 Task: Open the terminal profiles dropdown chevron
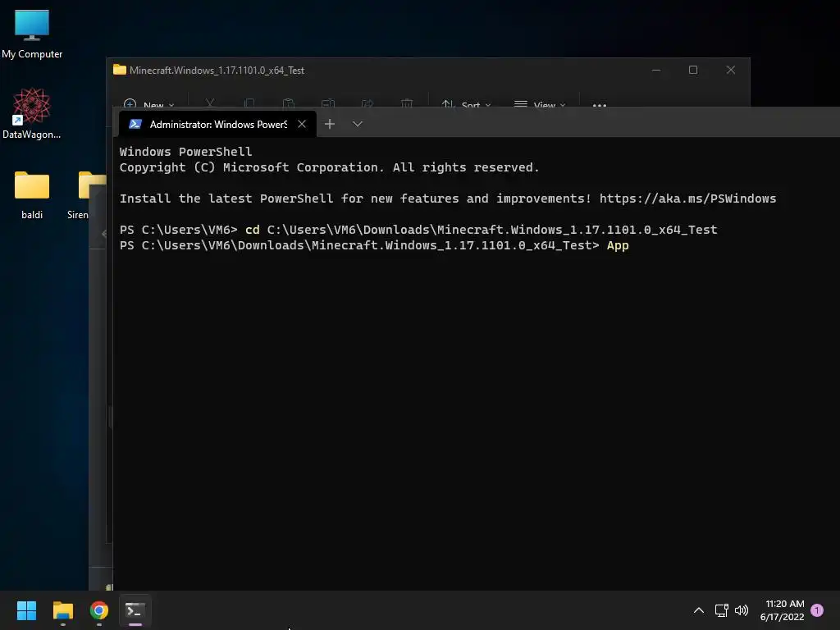358,125
